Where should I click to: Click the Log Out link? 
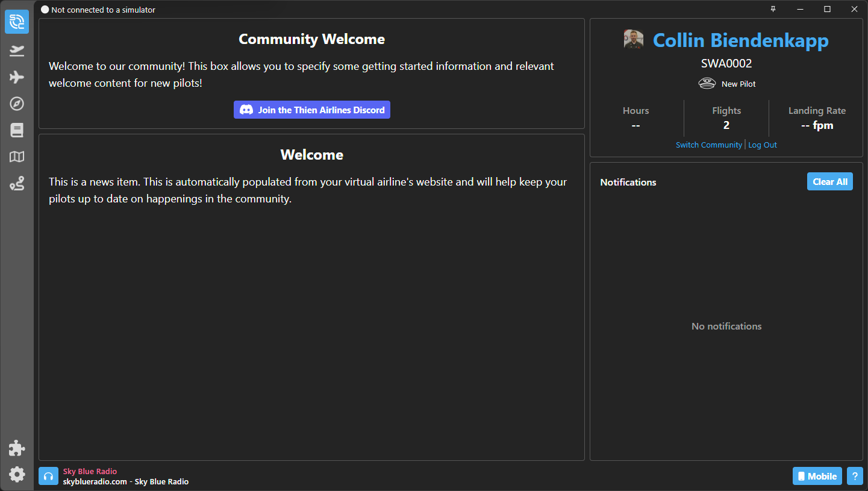click(x=763, y=145)
